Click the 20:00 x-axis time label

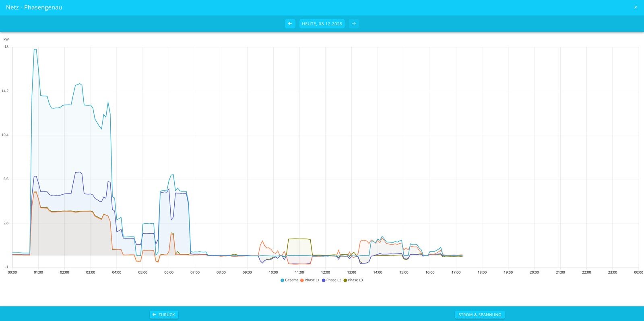[534, 272]
